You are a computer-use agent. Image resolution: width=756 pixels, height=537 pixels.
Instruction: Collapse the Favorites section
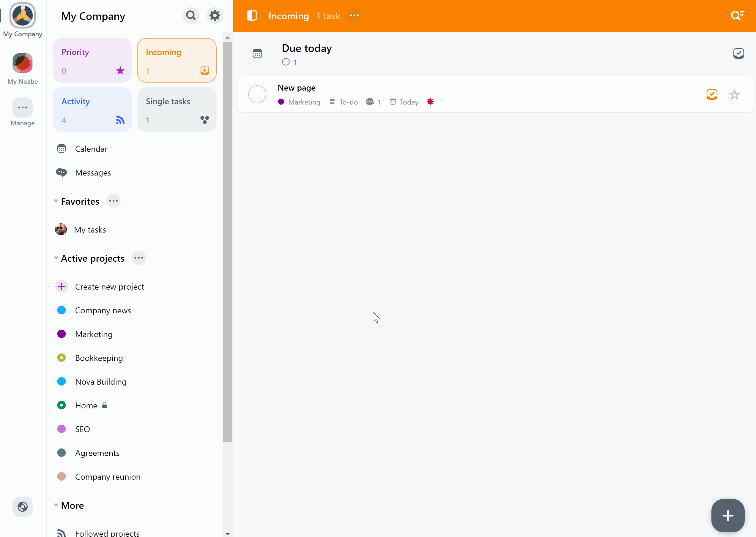tap(56, 202)
